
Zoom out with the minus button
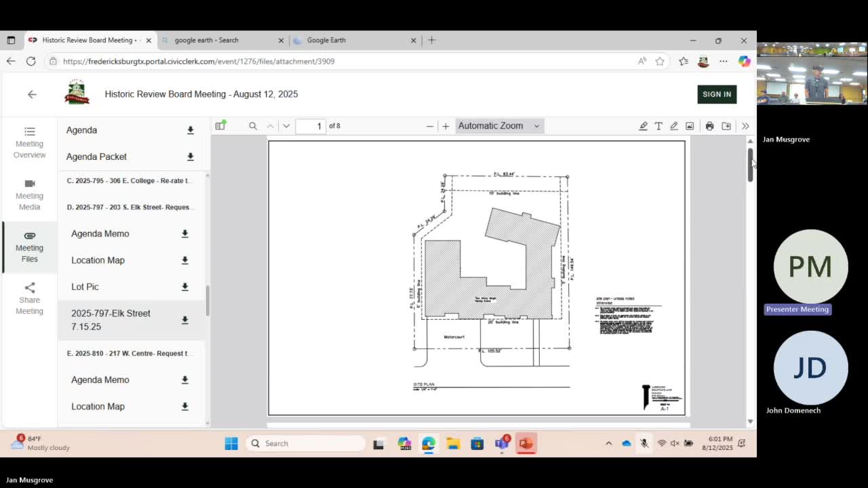point(429,126)
